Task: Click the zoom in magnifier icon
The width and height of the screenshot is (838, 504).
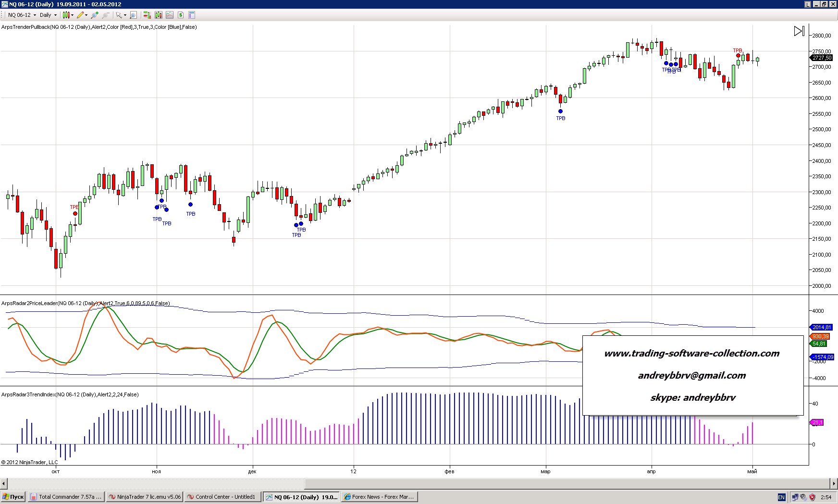Action: pos(95,15)
